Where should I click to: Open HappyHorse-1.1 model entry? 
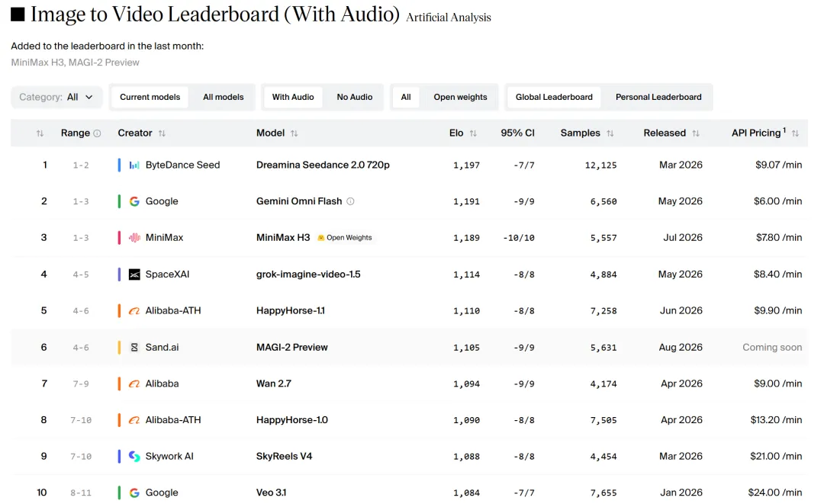pyautogui.click(x=290, y=311)
